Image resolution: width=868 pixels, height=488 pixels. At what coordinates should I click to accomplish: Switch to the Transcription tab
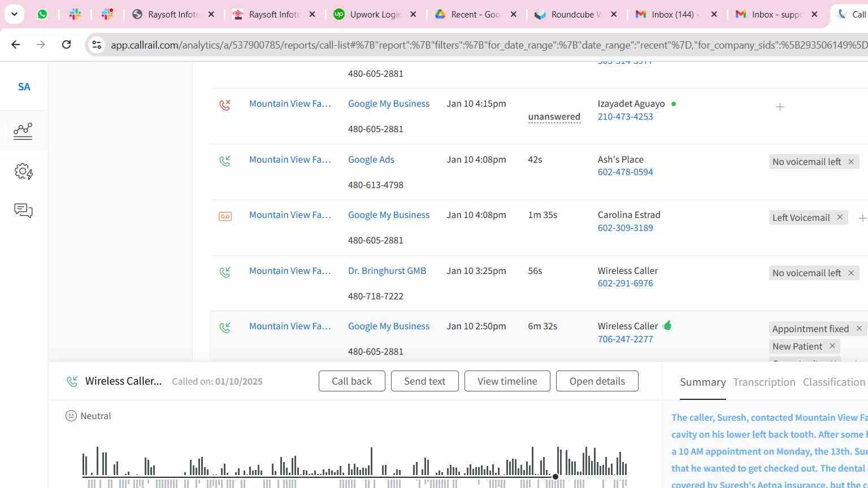point(765,382)
